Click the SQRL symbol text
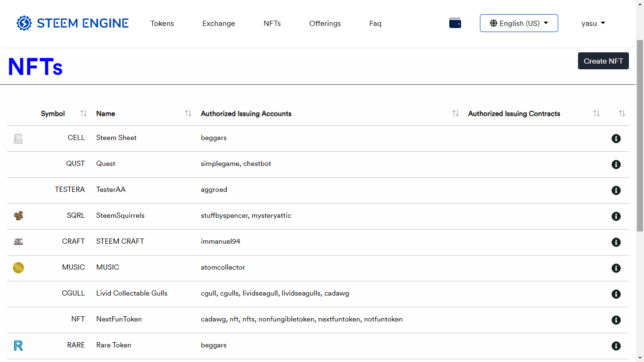Screen dimensions: 644x362 click(x=76, y=215)
